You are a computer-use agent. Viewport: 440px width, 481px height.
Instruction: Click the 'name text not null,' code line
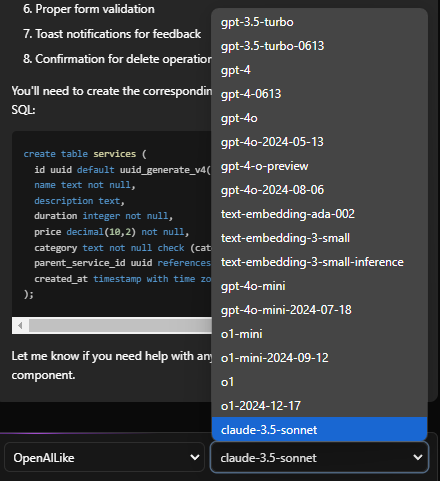click(x=85, y=185)
